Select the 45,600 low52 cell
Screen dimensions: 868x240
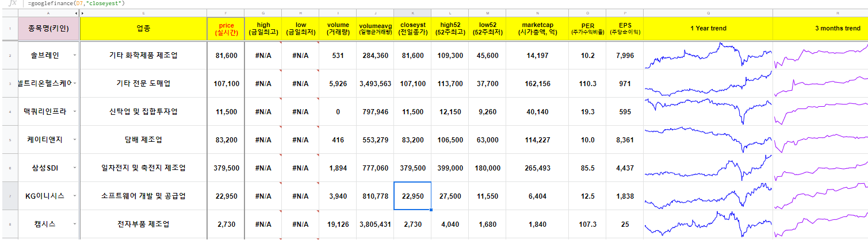[x=487, y=56]
